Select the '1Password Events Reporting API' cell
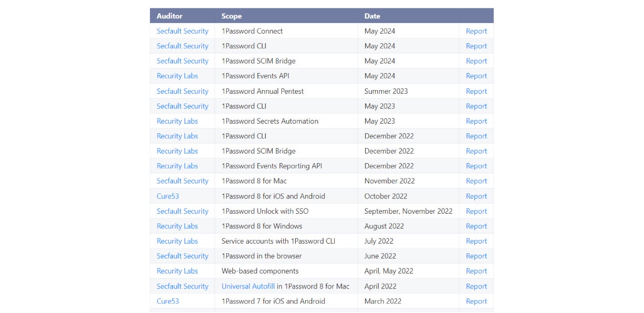The height and width of the screenshot is (313, 644). [x=286, y=166]
